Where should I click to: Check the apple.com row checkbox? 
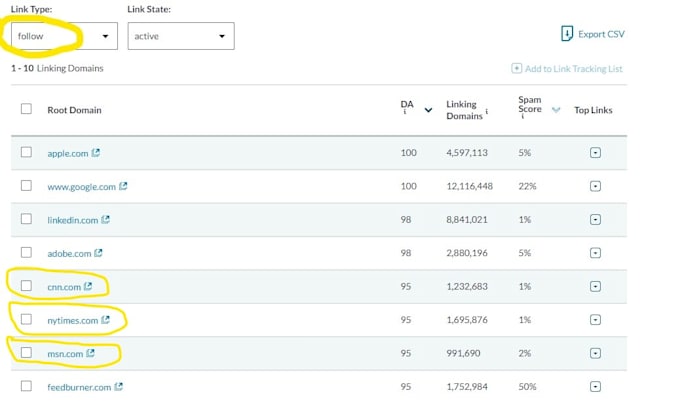26,152
